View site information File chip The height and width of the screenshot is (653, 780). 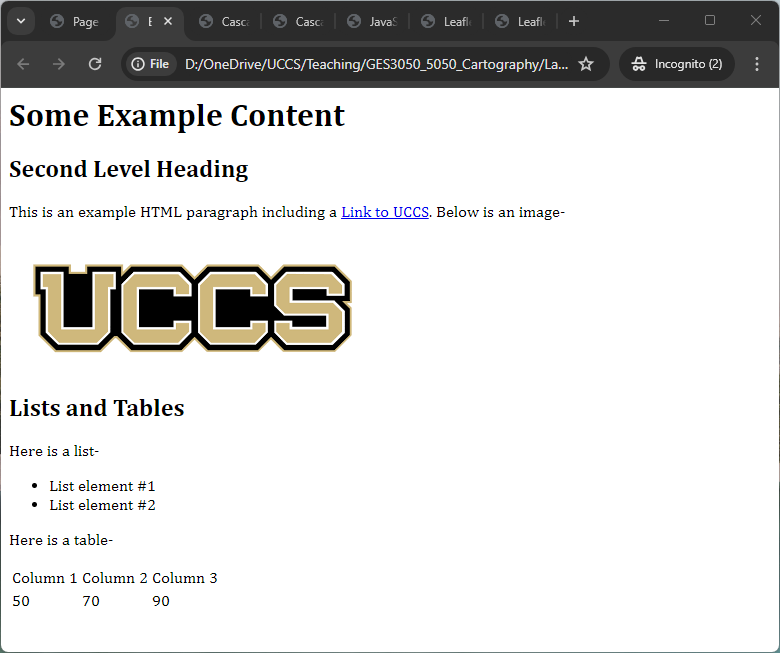(x=150, y=64)
